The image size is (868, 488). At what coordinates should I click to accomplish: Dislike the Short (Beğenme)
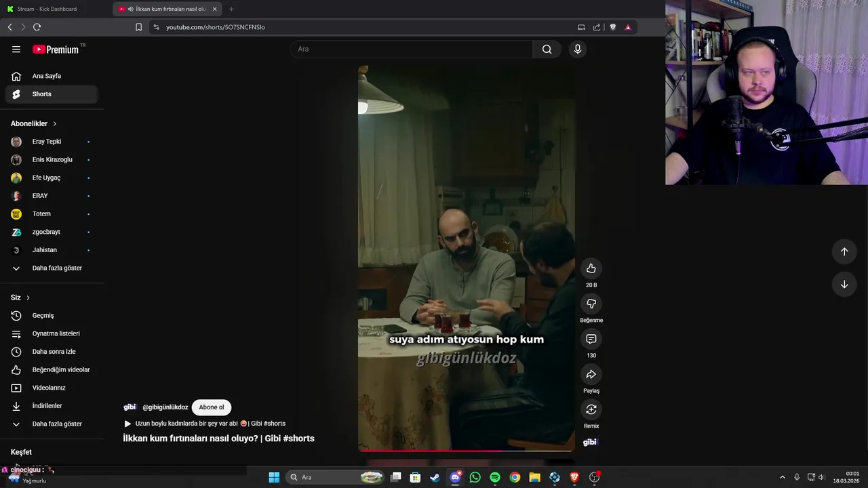591,304
